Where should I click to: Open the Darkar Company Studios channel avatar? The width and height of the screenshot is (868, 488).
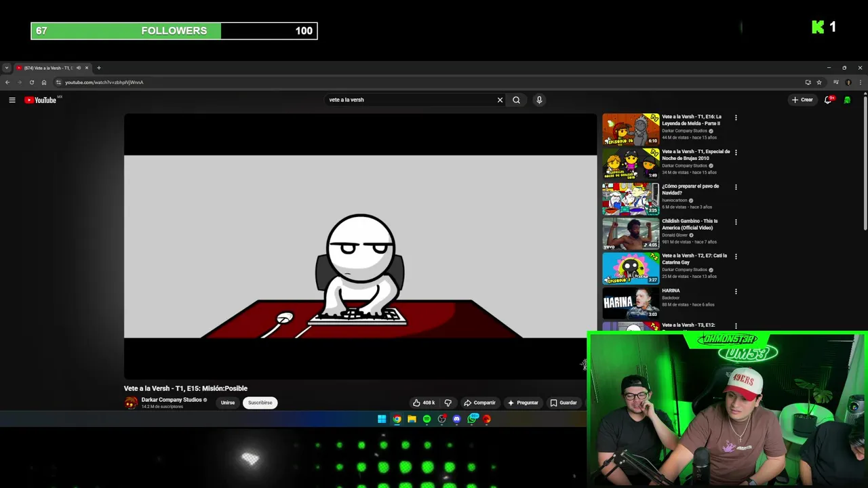click(x=131, y=403)
